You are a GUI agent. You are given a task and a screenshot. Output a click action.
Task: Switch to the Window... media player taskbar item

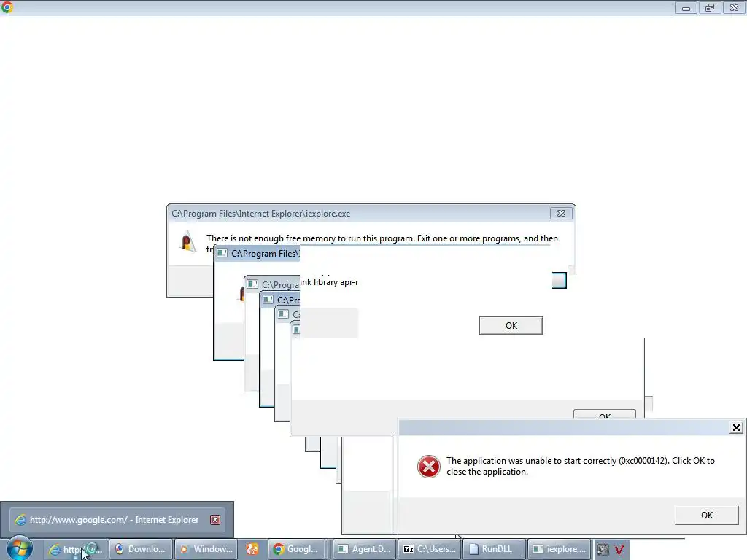(x=206, y=549)
